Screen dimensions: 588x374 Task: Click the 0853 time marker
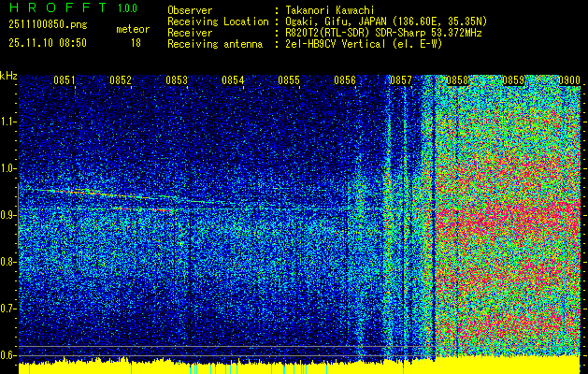coord(177,80)
